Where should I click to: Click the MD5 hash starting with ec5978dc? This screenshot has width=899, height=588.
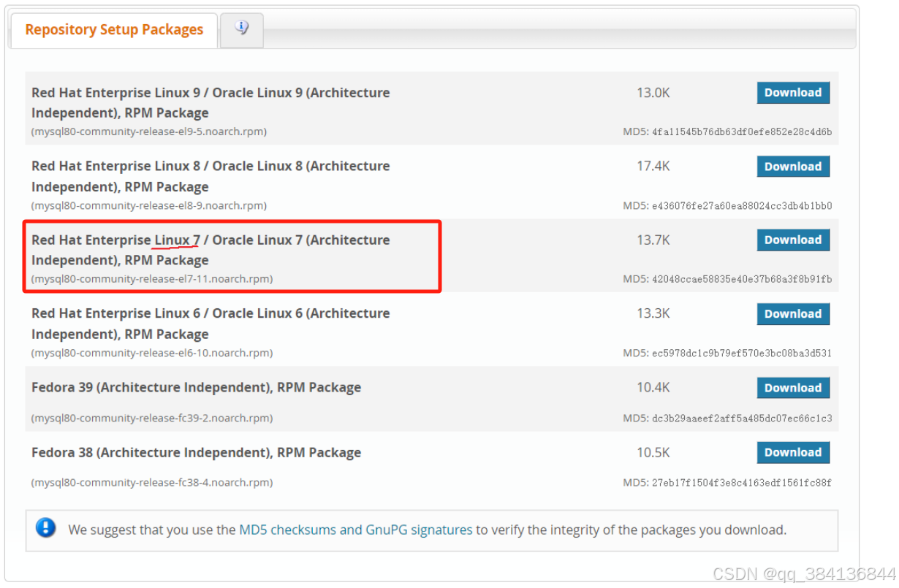coord(742,353)
